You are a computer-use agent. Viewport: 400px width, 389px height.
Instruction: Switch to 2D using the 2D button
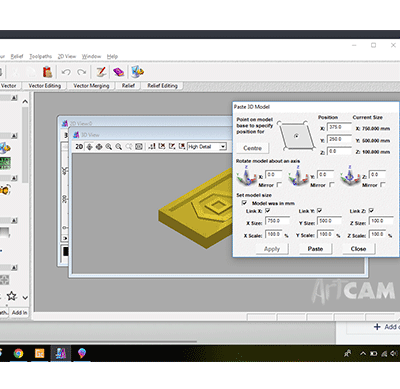click(79, 147)
